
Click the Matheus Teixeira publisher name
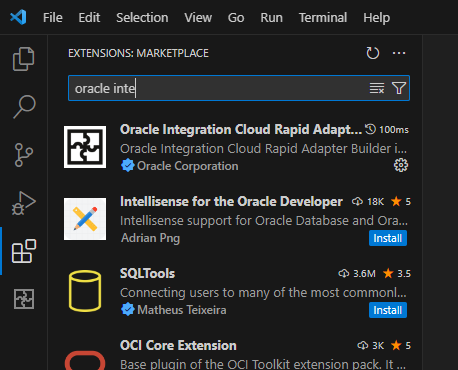tap(182, 310)
